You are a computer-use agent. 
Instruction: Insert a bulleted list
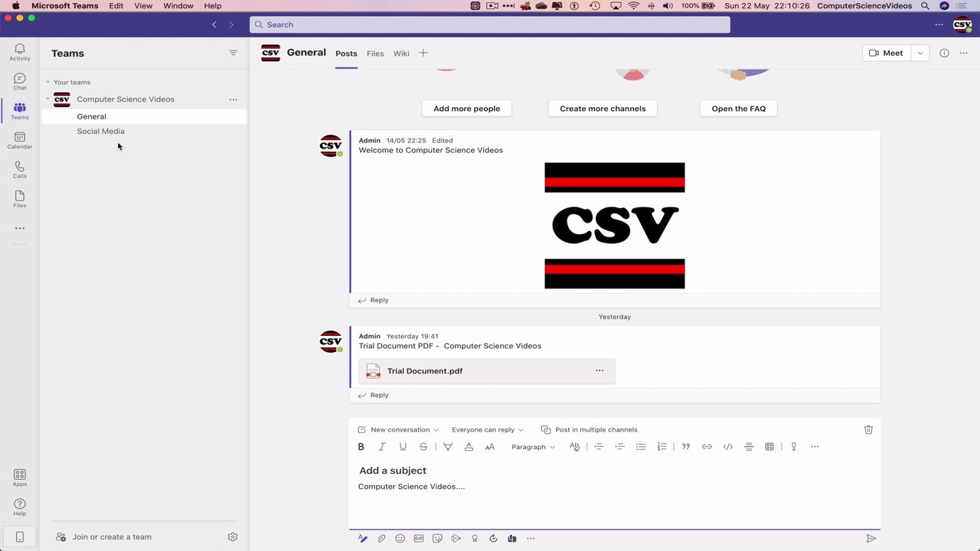641,447
